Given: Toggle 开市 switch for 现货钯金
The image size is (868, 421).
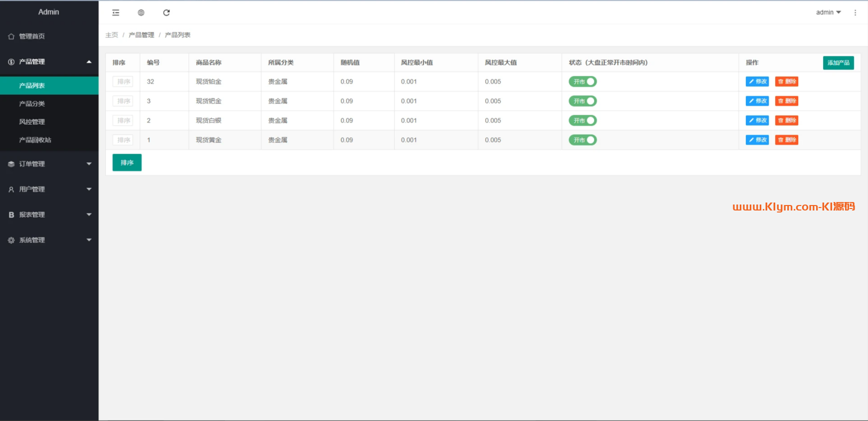Looking at the screenshot, I should pos(583,101).
